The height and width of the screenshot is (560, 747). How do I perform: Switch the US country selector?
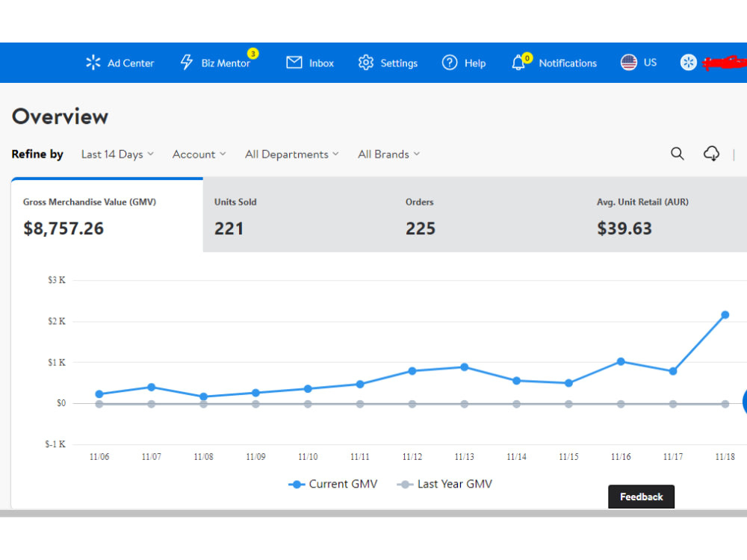639,63
